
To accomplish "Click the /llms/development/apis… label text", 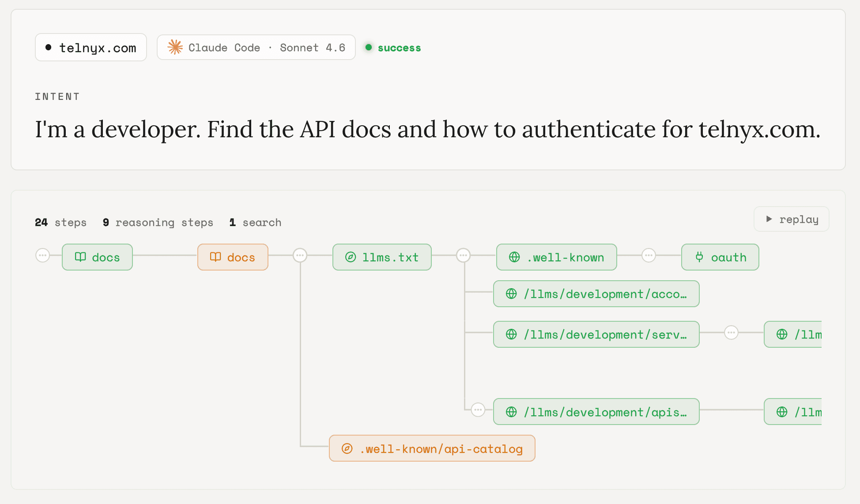I will coord(605,412).
